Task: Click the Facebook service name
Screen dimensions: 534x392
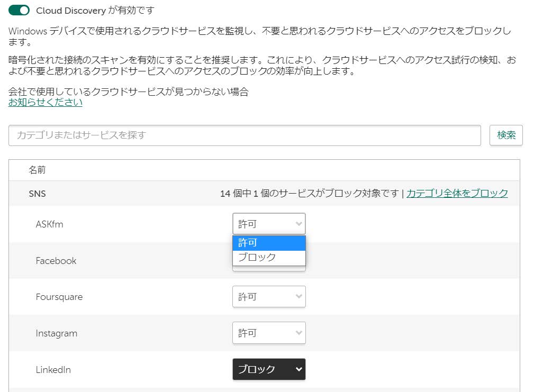Action: [x=56, y=261]
